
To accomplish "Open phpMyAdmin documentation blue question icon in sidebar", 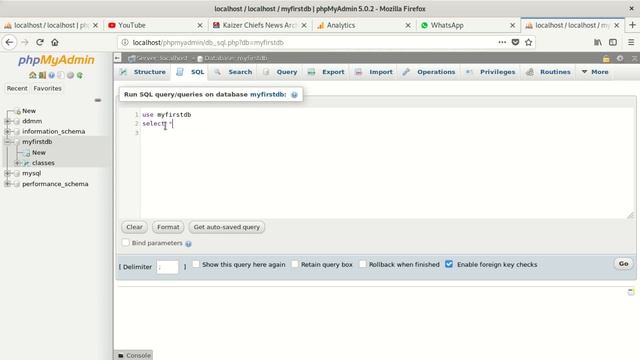I will pos(51,75).
